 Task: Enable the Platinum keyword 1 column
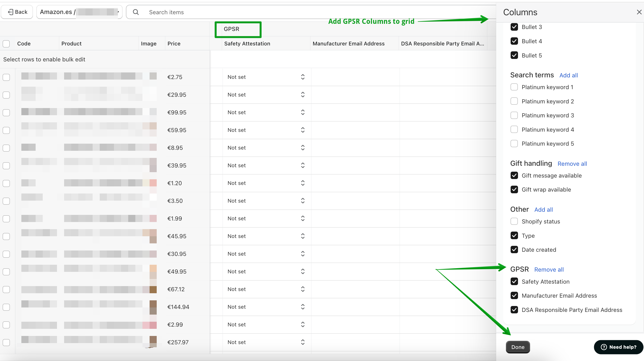click(514, 87)
